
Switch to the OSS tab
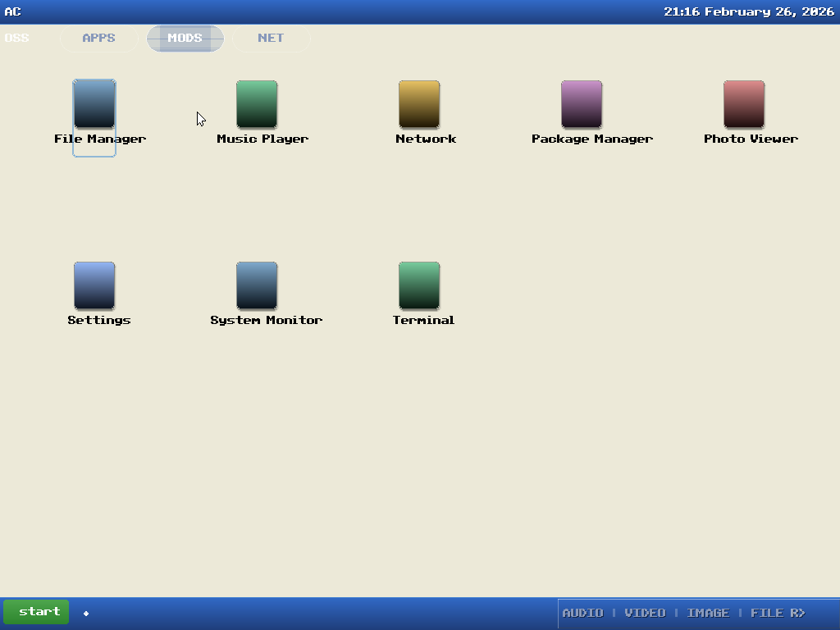click(x=16, y=38)
